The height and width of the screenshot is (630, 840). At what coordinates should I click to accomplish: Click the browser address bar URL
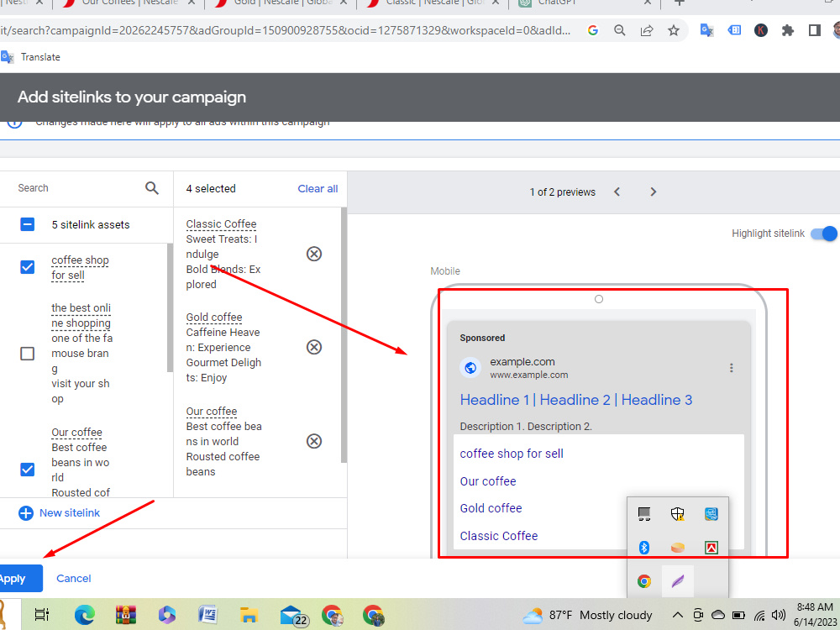(285, 30)
